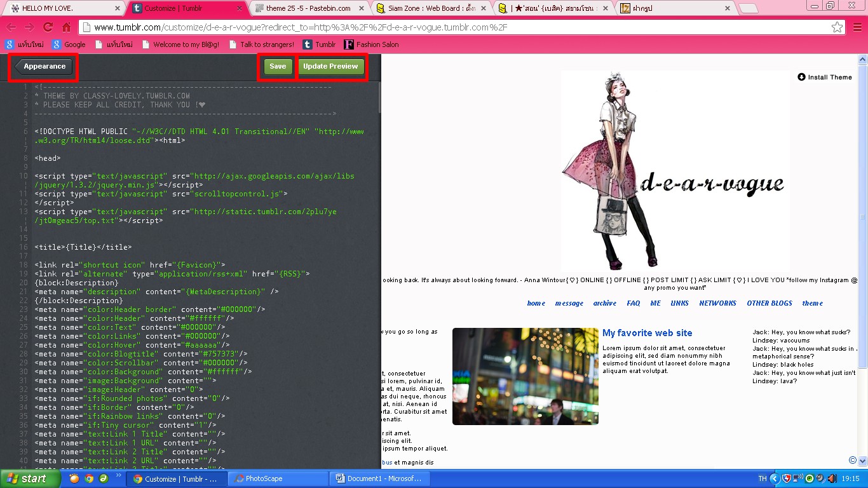The width and height of the screenshot is (868, 488).
Task: Go back to the Appearance panel
Action: pos(43,67)
